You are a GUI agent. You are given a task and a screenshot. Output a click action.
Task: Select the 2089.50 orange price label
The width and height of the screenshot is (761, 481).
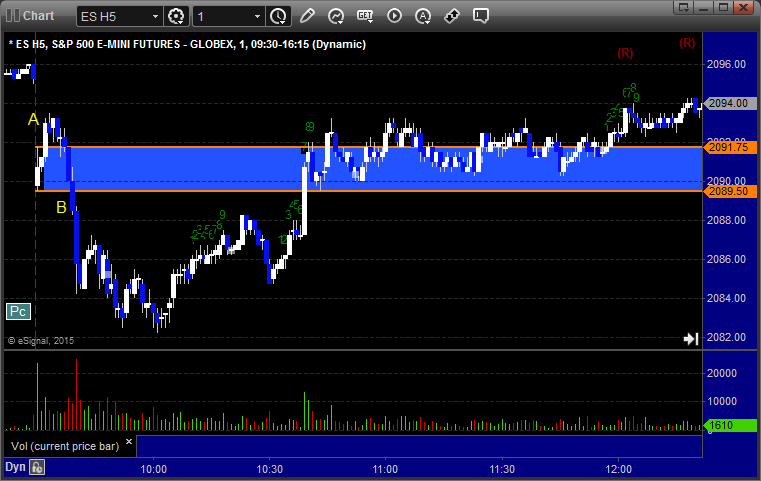click(729, 191)
